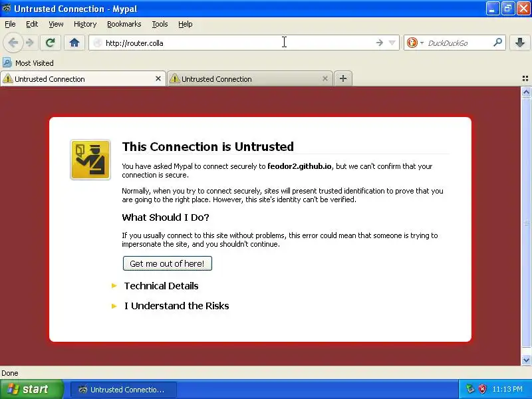Minimize the Mypal window
532x399 pixels.
click(x=493, y=9)
